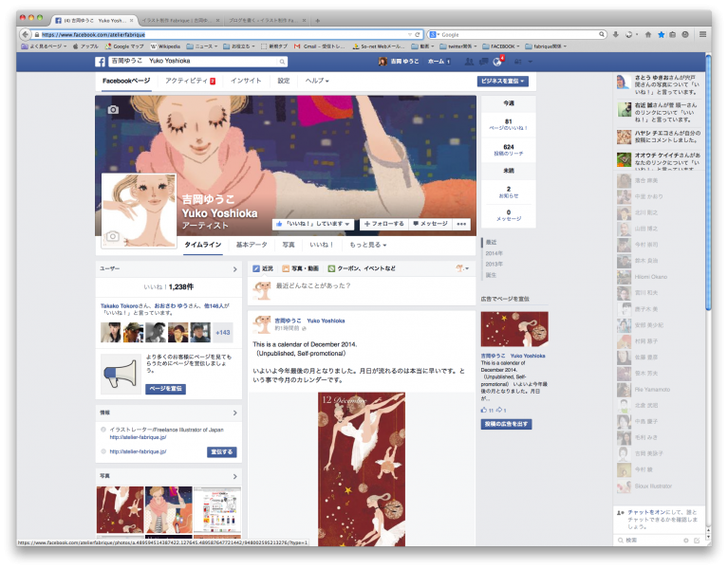728x569 pixels.
Task: Click the 写真・動画 photo icon
Action: coord(286,268)
